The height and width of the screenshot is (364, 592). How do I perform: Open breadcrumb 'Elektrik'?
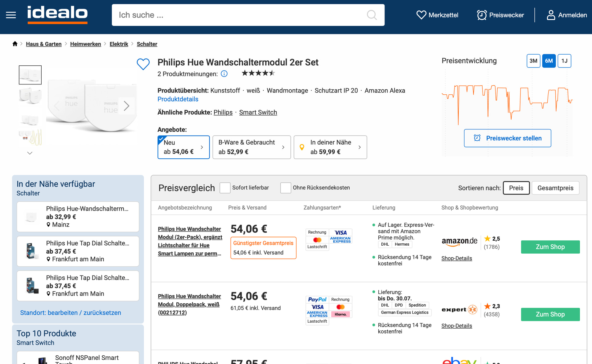coord(119,44)
